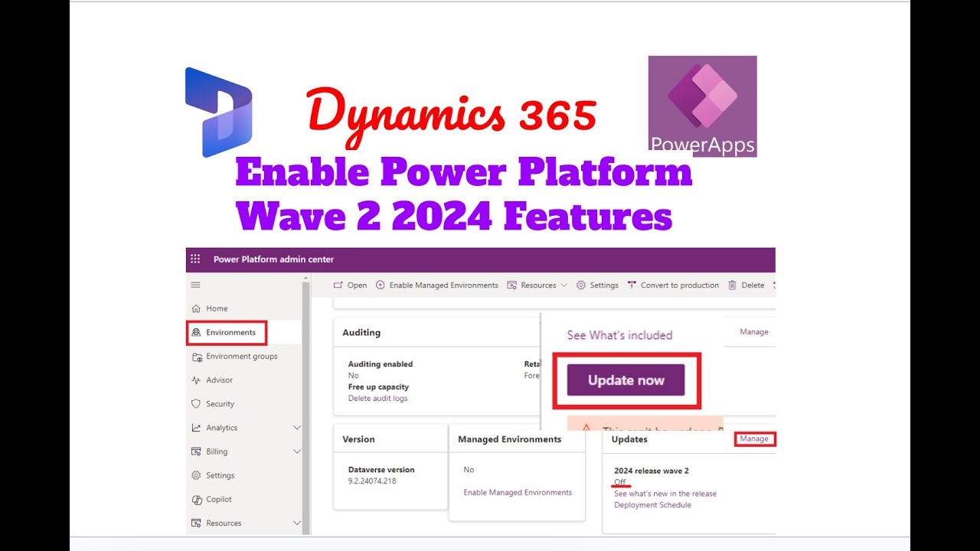Click See What's included link
The image size is (980, 551).
[x=619, y=335]
